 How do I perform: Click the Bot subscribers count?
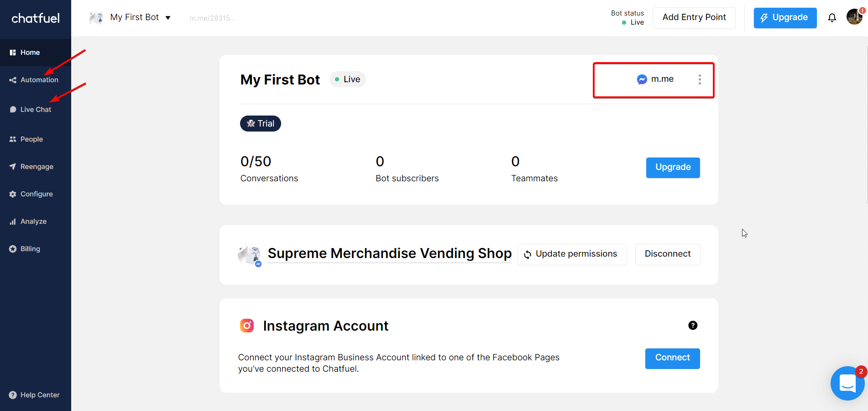click(x=380, y=161)
